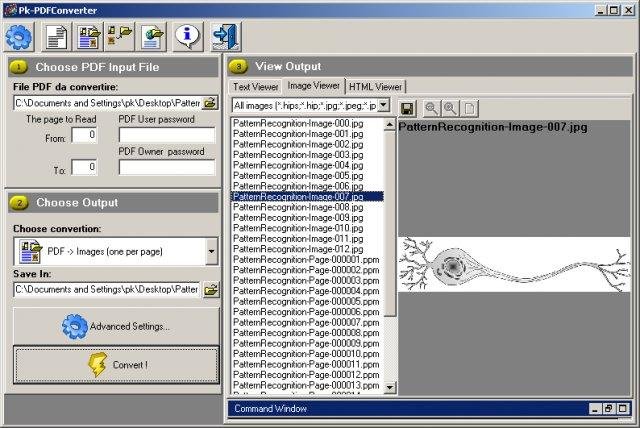Select PatternRecognition-Page-000002.ppm in list
Viewport: 640px width, 428px height.
[x=307, y=270]
